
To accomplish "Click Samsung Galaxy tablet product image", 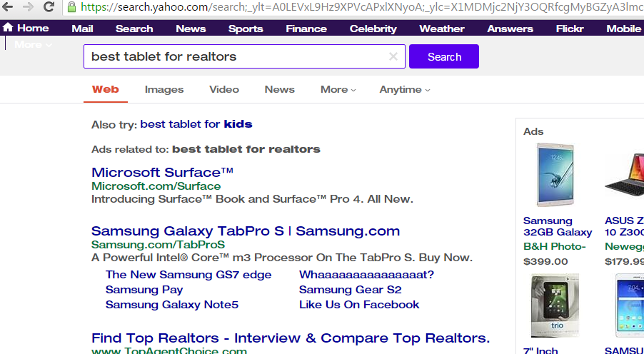I will tap(555, 175).
